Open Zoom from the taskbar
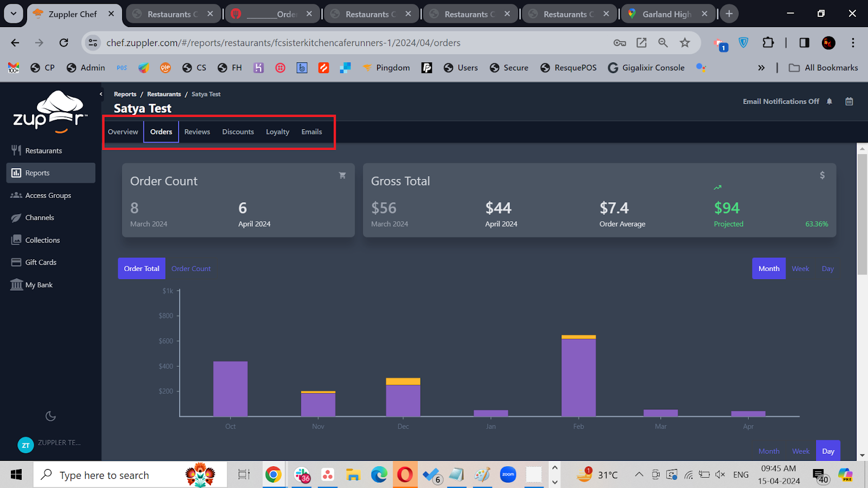This screenshot has width=868, height=488. point(508,475)
